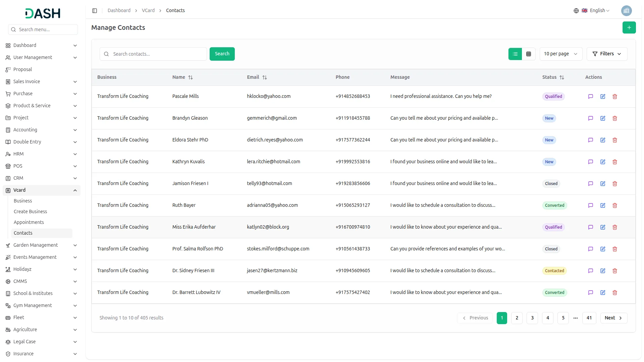The image size is (644, 362).
Task: Delete the Pascale Mills contact
Action: point(615,97)
